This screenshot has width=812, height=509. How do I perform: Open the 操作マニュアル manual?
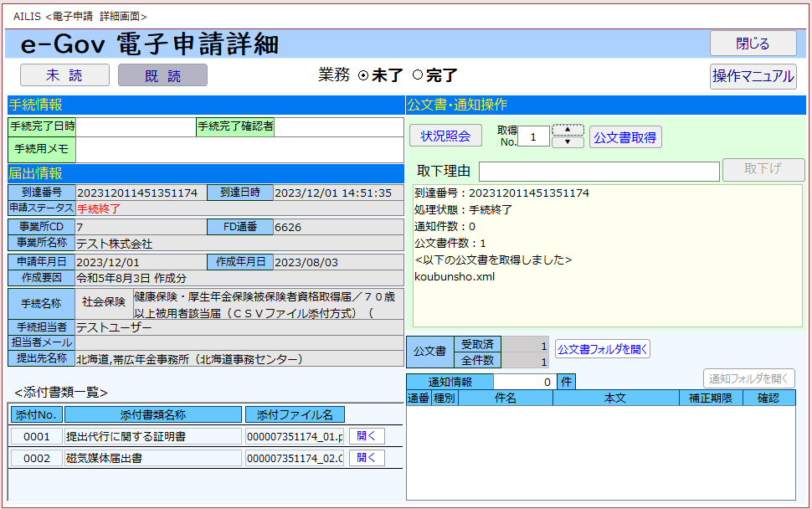click(x=753, y=76)
